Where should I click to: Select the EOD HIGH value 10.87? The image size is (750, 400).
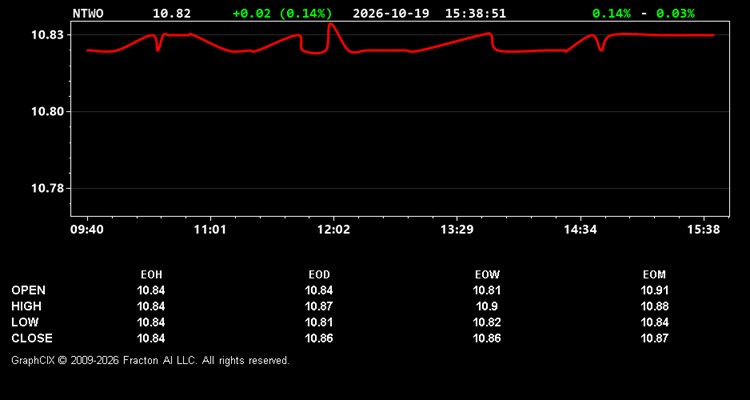tap(319, 306)
